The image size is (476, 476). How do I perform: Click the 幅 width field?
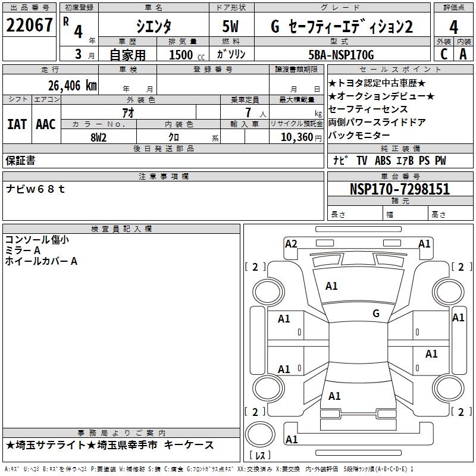click(x=406, y=214)
